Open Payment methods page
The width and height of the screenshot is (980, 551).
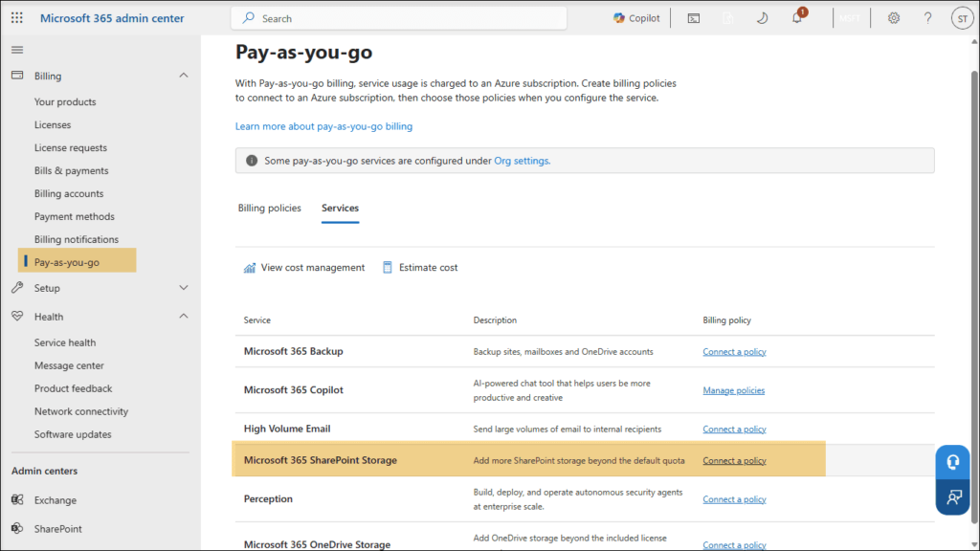(75, 216)
